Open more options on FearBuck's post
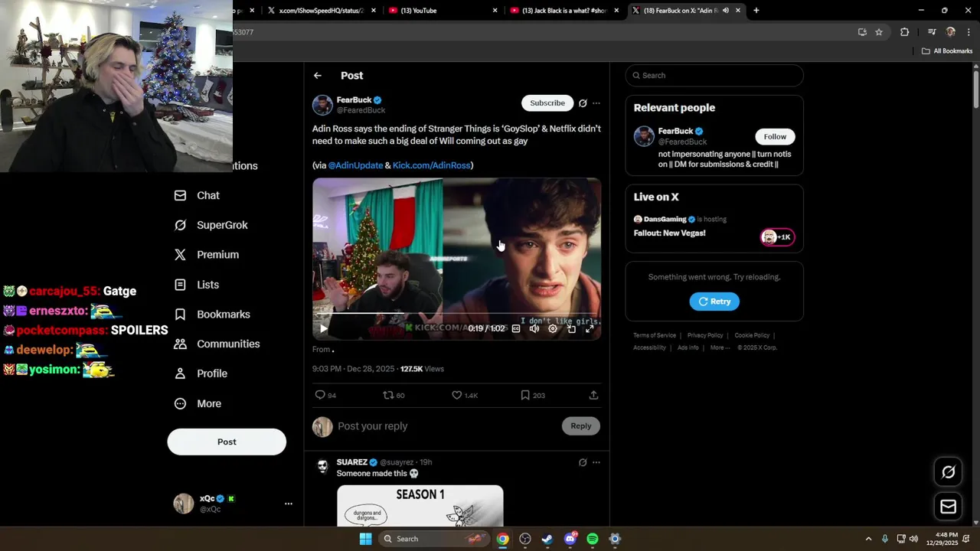 596,103
